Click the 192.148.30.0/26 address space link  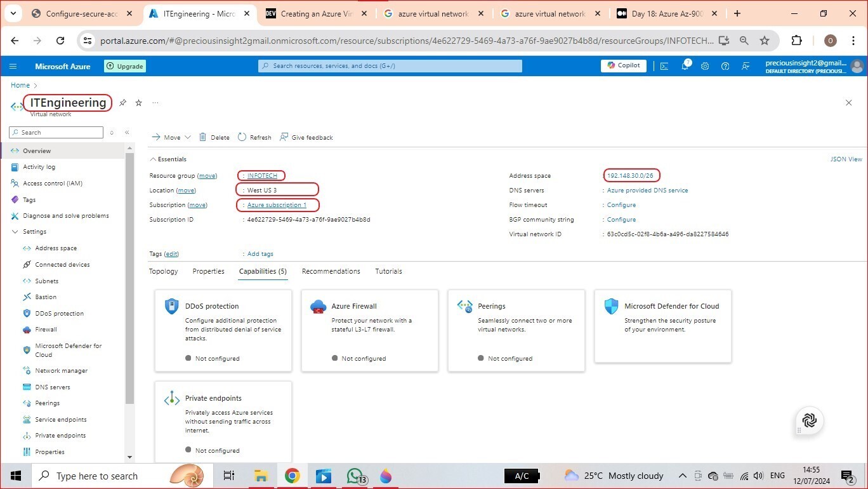[630, 176]
